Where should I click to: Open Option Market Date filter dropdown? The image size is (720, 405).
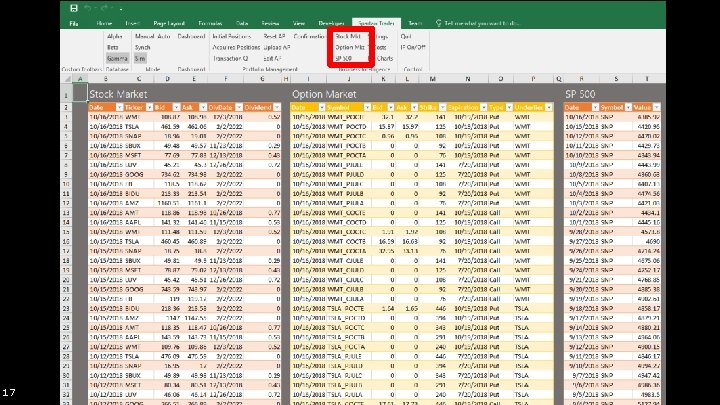pos(322,107)
